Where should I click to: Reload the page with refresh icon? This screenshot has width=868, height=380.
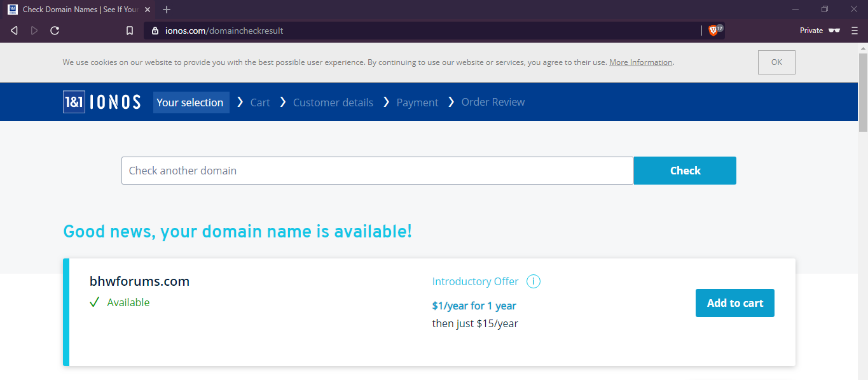pyautogui.click(x=55, y=31)
